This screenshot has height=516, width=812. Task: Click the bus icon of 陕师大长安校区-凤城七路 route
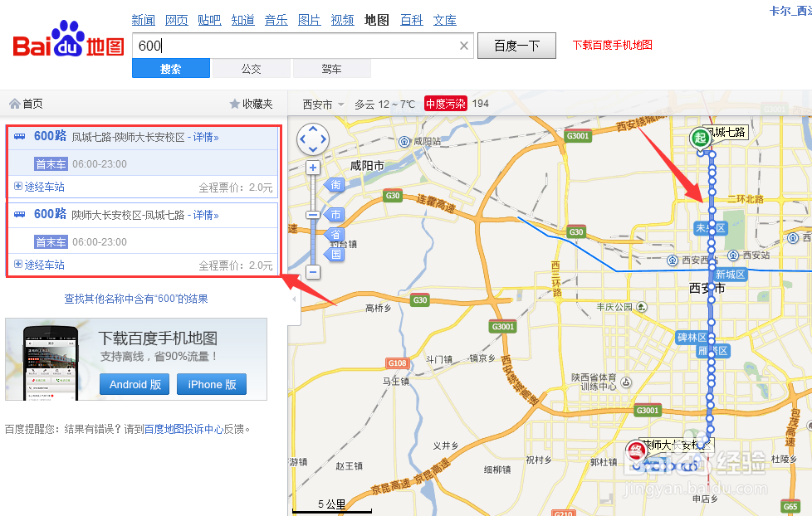pyautogui.click(x=20, y=214)
